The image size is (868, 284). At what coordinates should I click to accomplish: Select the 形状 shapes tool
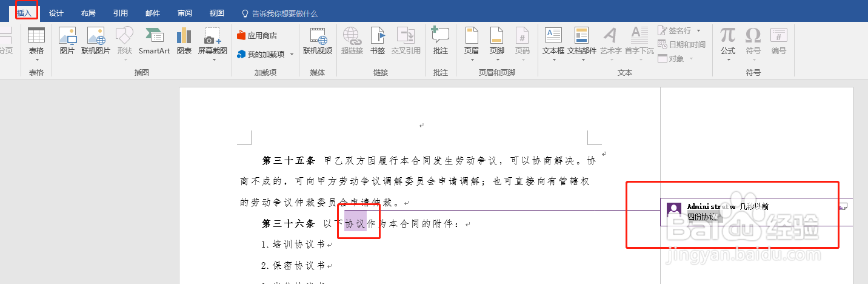click(x=124, y=42)
